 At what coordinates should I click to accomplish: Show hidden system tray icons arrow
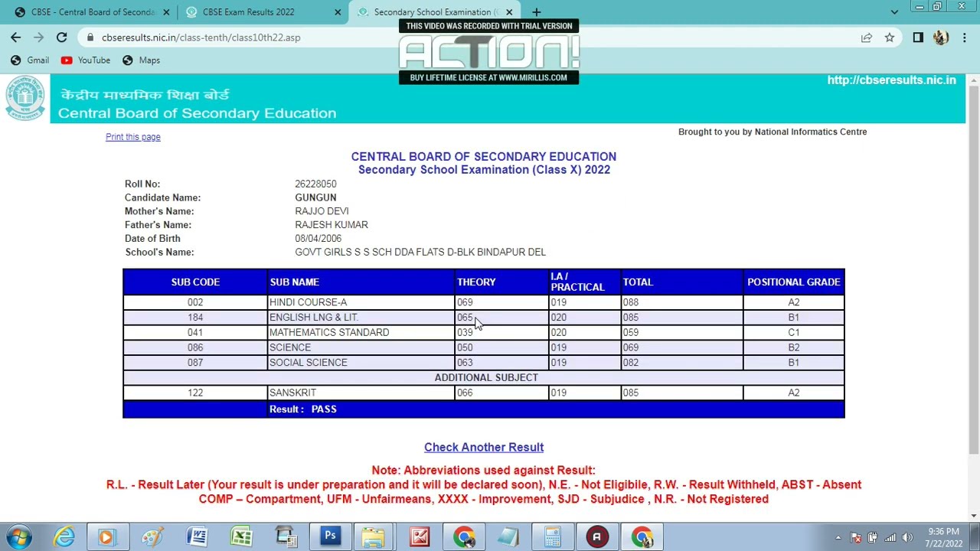click(838, 537)
